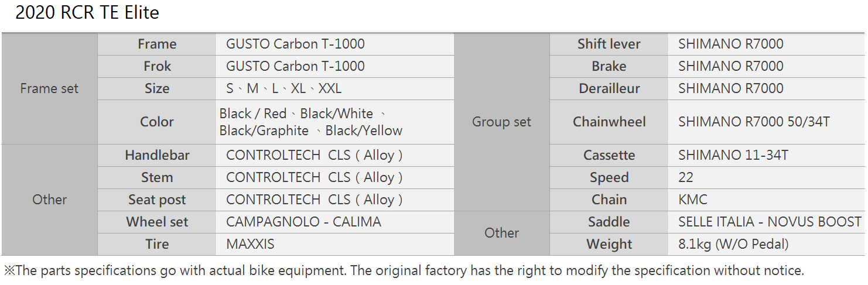The height and width of the screenshot is (285, 868).
Task: Select the Size value S M L XL XXL
Action: [283, 88]
